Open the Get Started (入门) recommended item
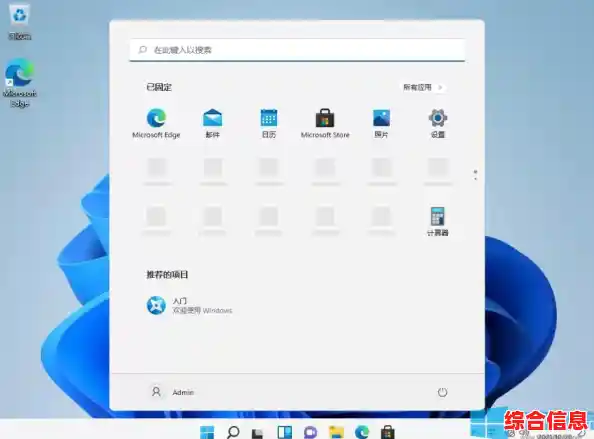 (x=189, y=305)
